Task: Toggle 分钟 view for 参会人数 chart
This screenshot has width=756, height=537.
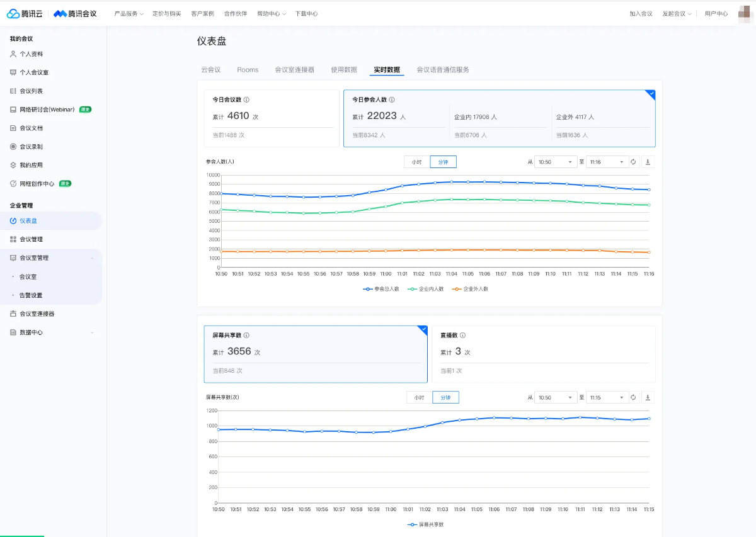Action: coord(443,162)
